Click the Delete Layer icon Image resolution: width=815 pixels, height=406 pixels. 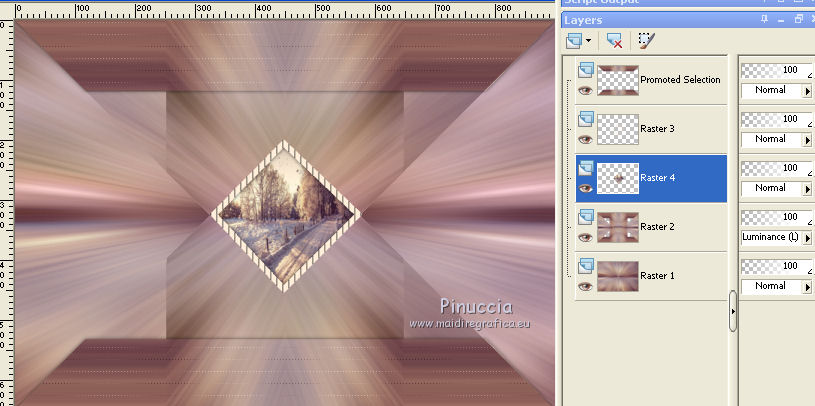pos(614,41)
